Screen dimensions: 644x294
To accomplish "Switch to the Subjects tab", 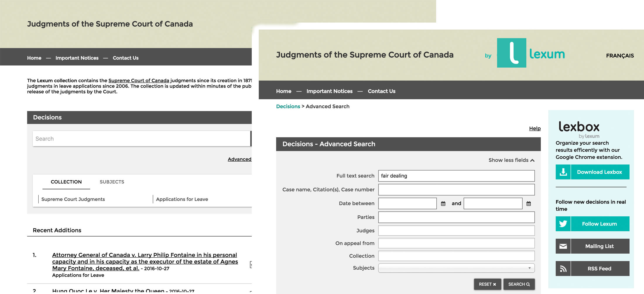I will click(112, 182).
